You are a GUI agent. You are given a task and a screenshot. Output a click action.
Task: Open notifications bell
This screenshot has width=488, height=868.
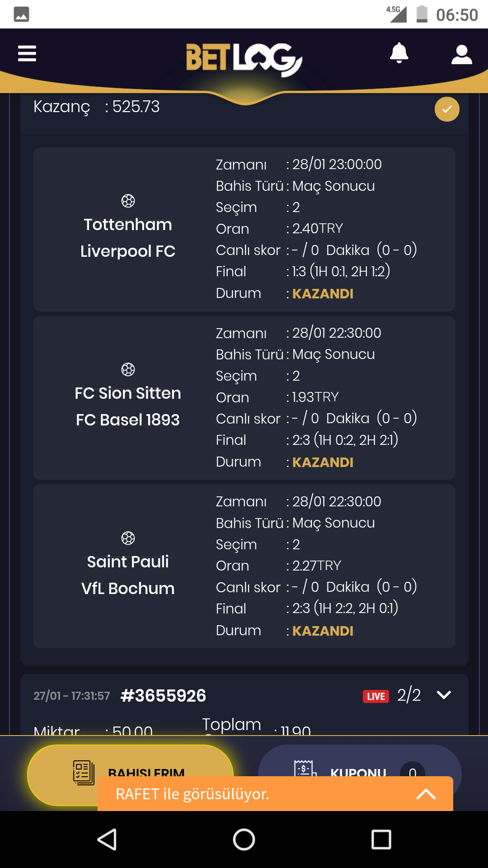click(399, 53)
